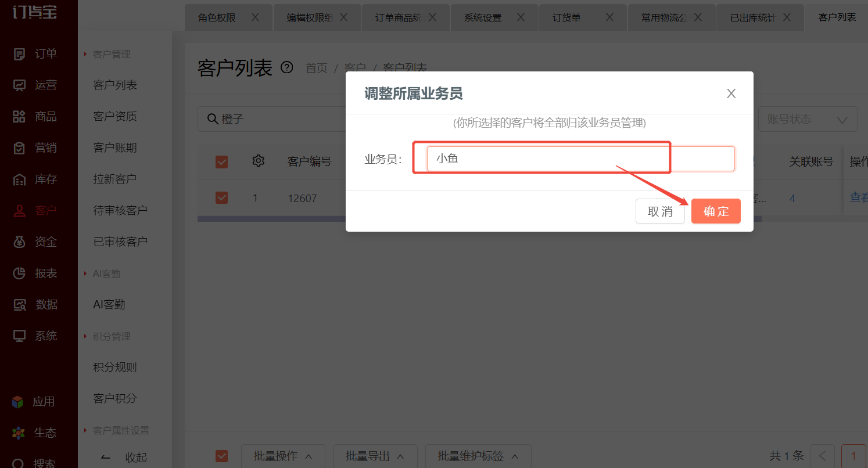The image size is (868, 468).
Task: Uncheck the checkbox for customer row 12607
Action: (221, 198)
